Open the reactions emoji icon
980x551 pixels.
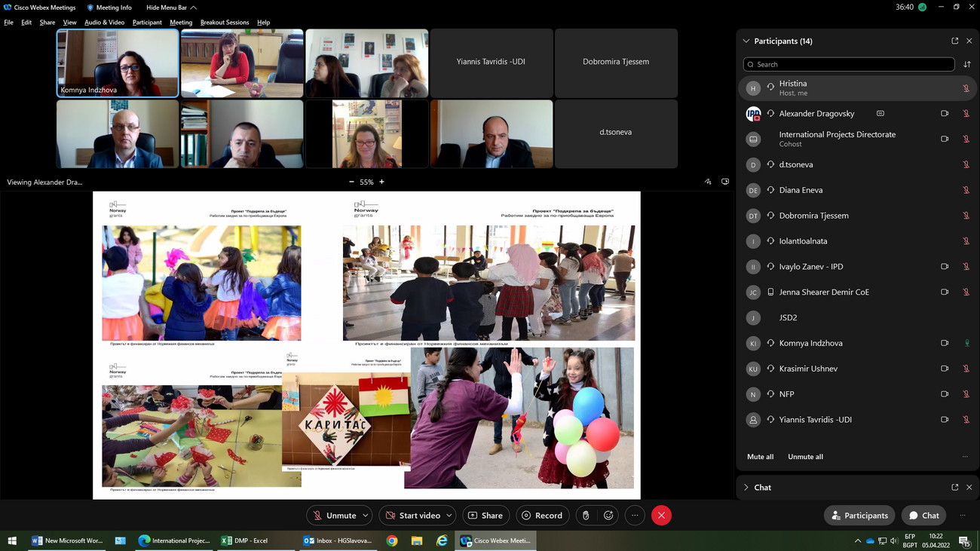(608, 516)
